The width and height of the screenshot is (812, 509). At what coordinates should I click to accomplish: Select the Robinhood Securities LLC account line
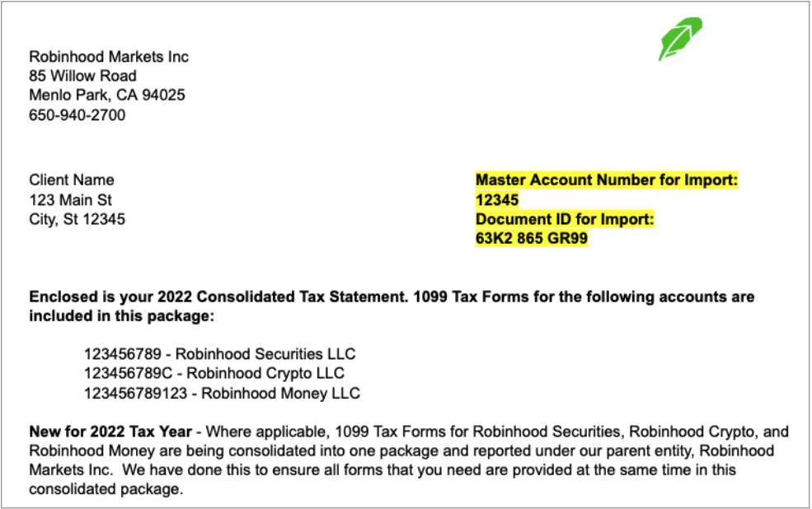[x=219, y=354]
